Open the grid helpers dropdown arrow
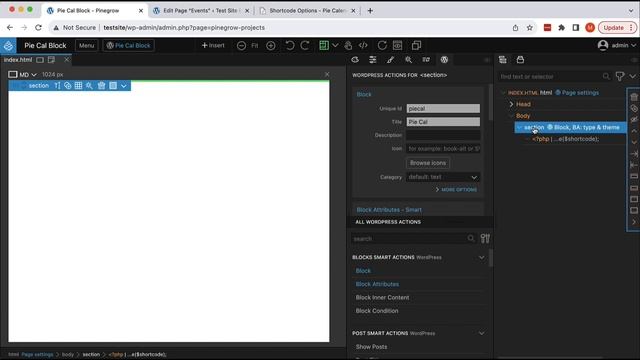 click(335, 45)
